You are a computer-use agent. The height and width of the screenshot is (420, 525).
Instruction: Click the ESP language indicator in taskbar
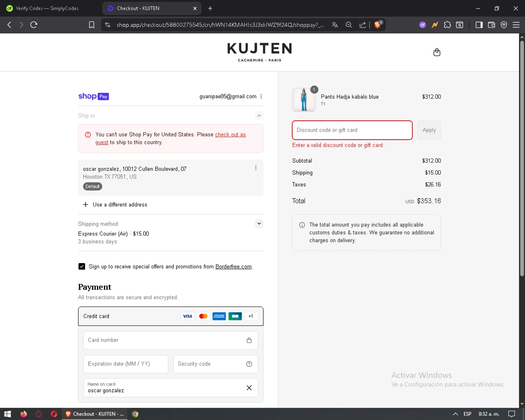[467, 414]
